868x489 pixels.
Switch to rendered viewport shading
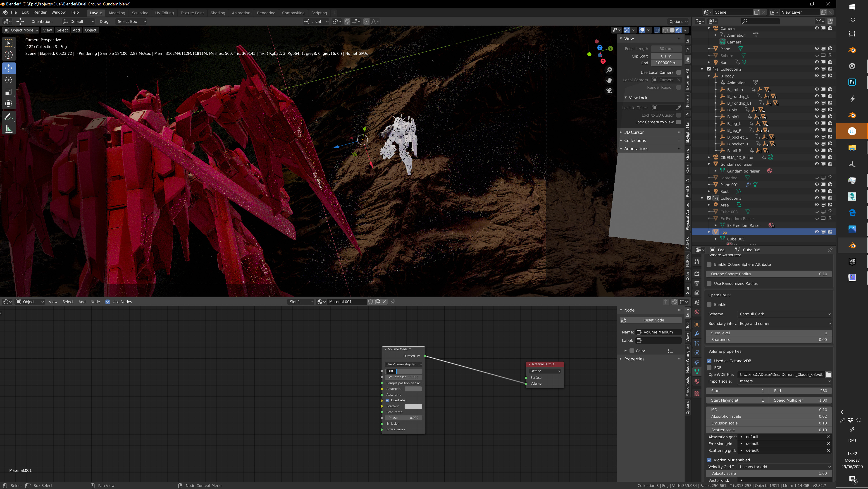point(678,30)
